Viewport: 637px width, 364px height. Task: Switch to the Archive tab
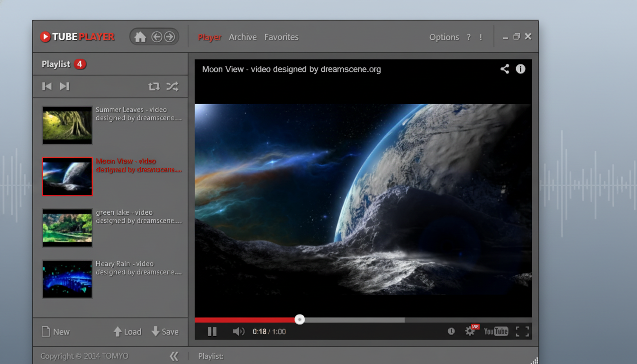point(243,37)
